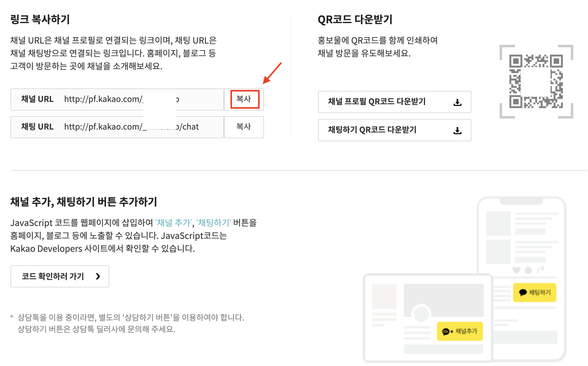Click the QR코드 다운받기 section heading

click(x=356, y=20)
